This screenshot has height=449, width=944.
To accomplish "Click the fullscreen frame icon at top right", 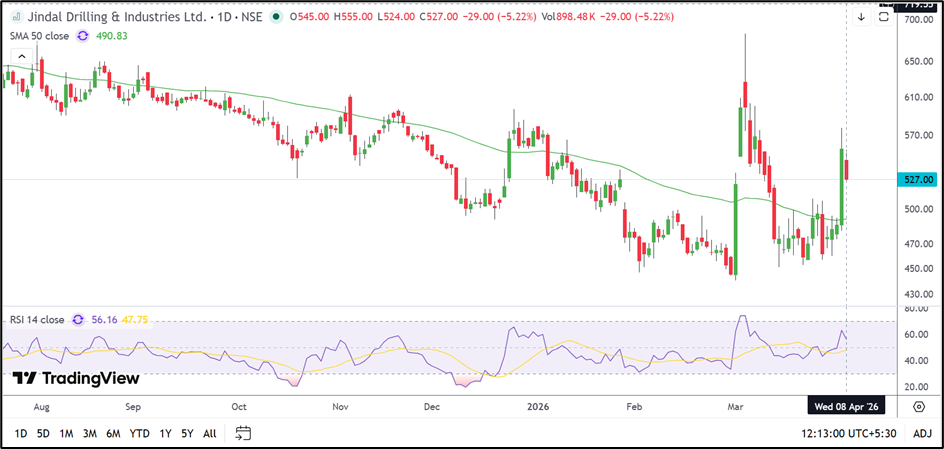I will tap(885, 16).
